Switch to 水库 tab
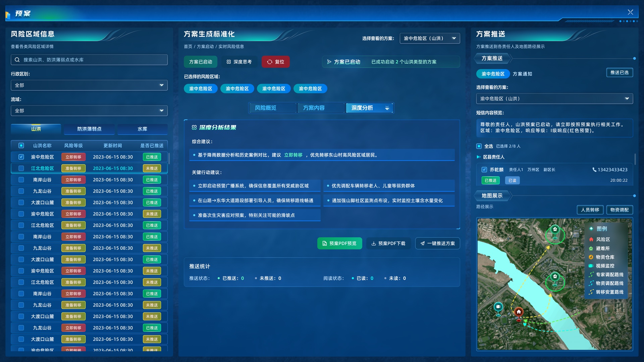Screen dimensions: 644x362 (142, 129)
